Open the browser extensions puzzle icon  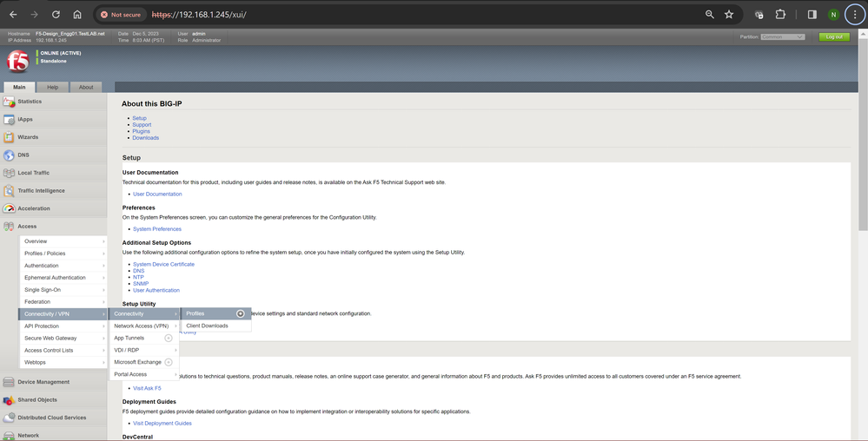[780, 15]
